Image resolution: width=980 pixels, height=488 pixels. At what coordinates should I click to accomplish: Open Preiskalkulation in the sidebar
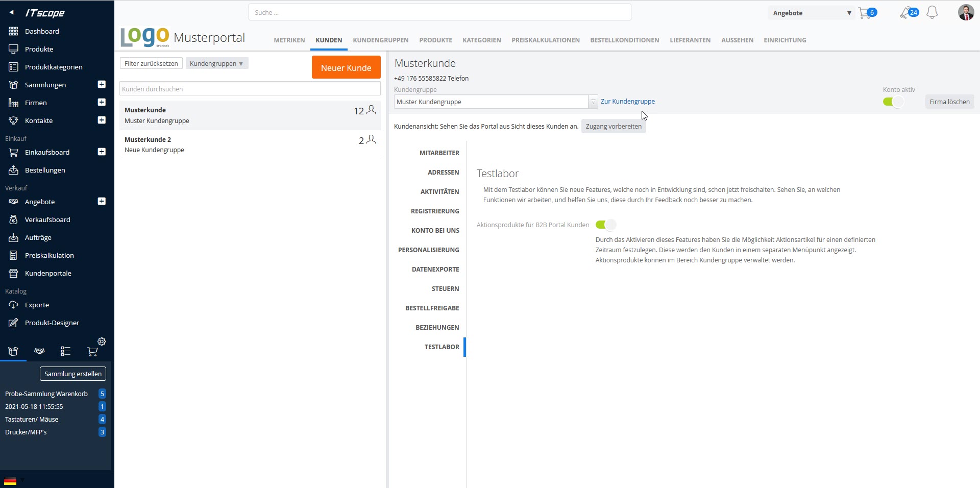point(50,255)
